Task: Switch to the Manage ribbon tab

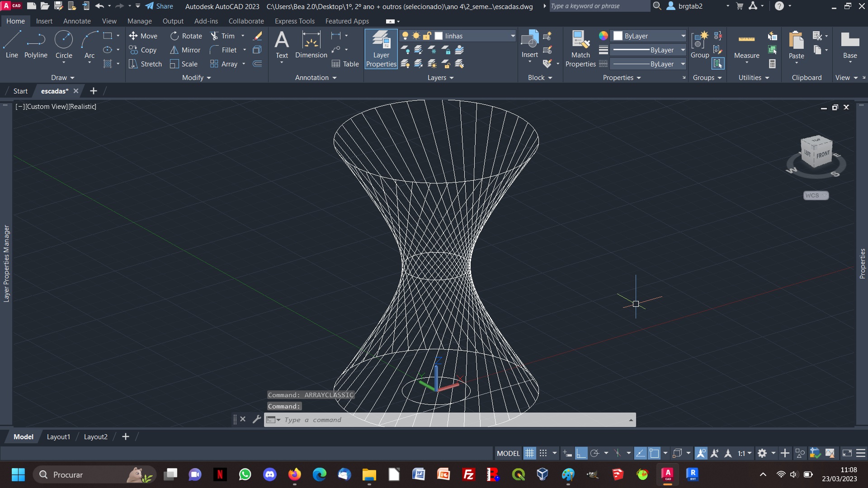Action: point(139,21)
